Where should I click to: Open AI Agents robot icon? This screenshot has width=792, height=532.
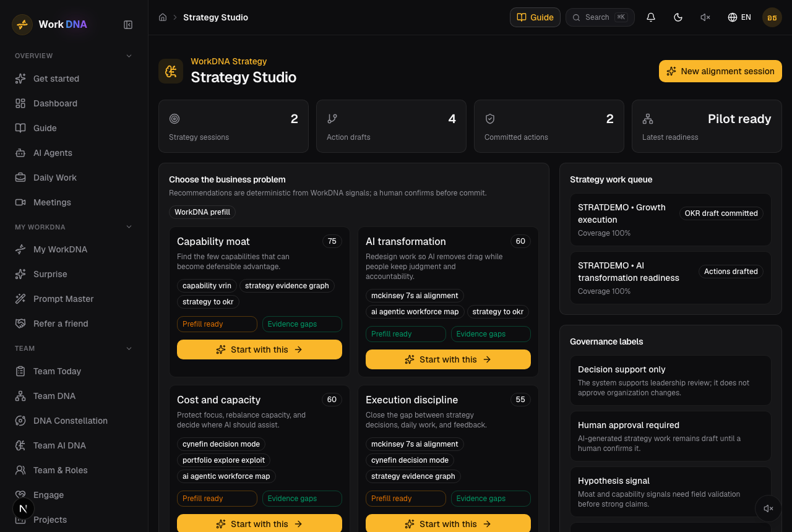coord(20,153)
